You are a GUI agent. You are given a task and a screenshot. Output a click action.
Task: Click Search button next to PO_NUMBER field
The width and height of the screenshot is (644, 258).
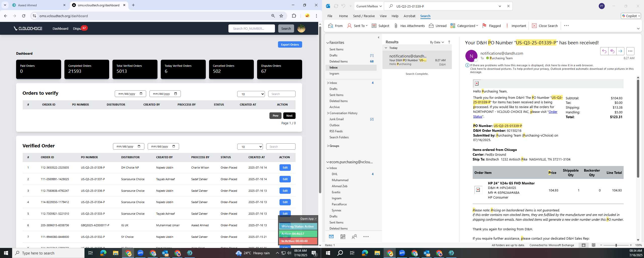point(286,28)
